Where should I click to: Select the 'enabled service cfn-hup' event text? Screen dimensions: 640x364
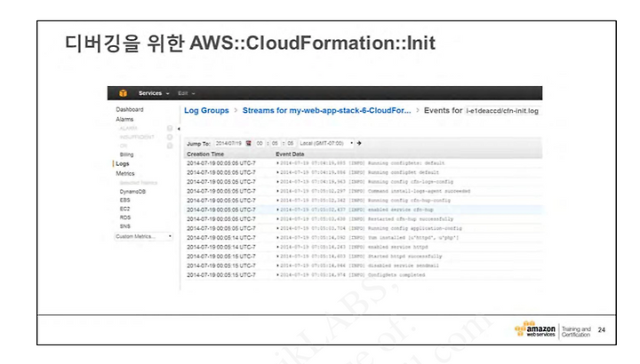[x=356, y=210]
